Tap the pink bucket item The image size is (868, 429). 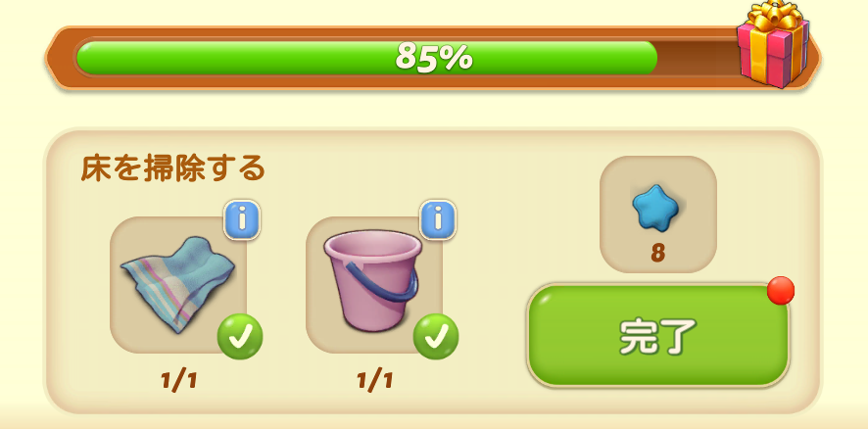372,280
